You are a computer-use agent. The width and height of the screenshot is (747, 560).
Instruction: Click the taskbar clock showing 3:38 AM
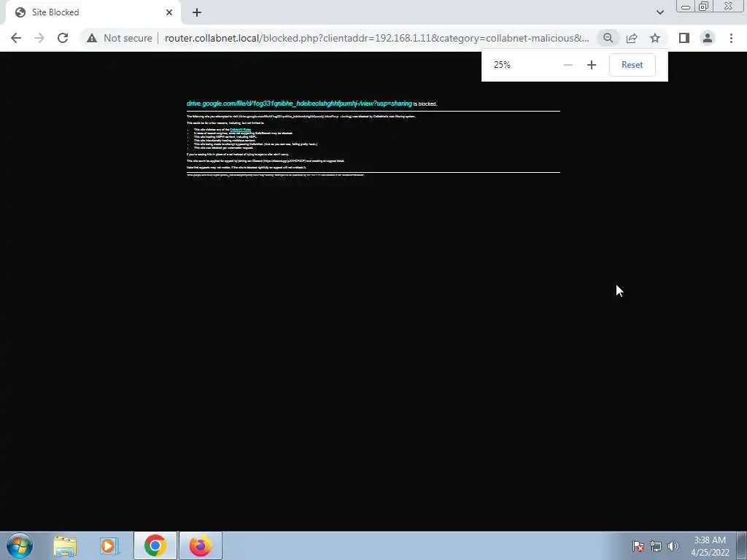point(710,545)
